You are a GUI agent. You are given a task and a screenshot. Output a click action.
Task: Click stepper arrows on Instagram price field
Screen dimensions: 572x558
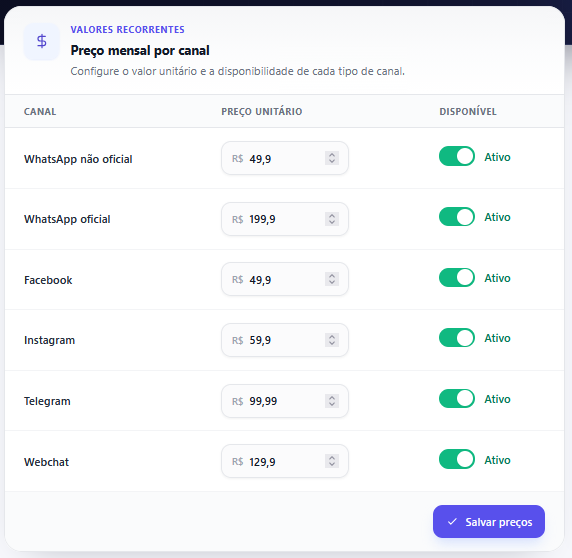[x=332, y=340]
